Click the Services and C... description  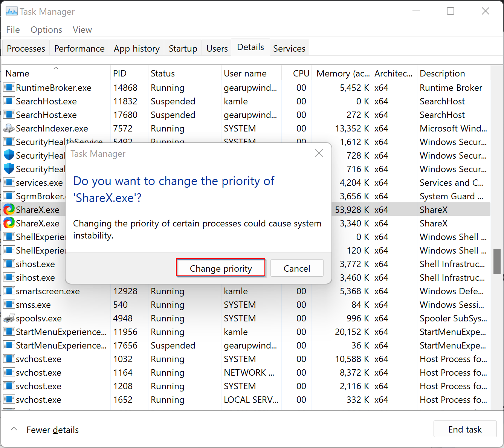pos(452,182)
